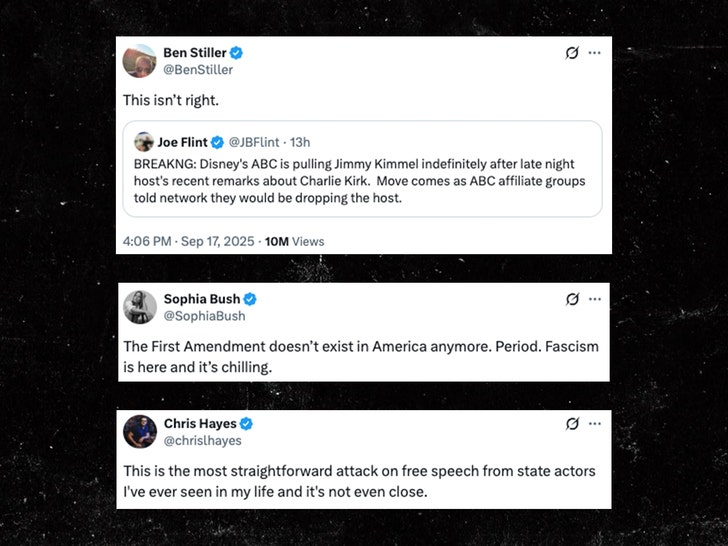Open more options on Ben Stiller's tweet

(x=594, y=53)
